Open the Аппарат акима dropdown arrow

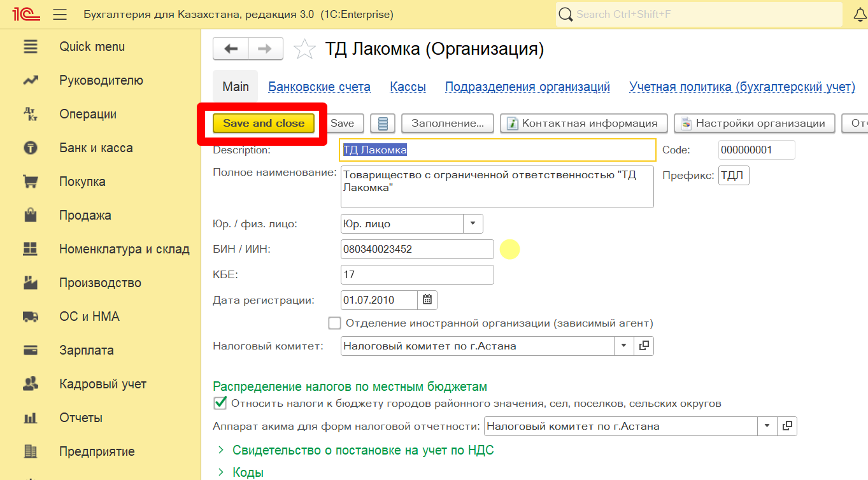pos(767,426)
